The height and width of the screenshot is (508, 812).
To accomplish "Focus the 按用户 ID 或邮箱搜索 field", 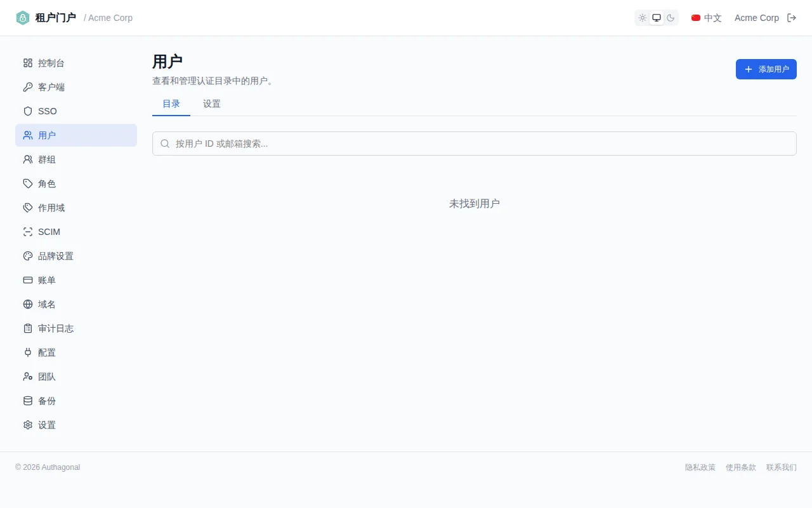I will pos(475,144).
